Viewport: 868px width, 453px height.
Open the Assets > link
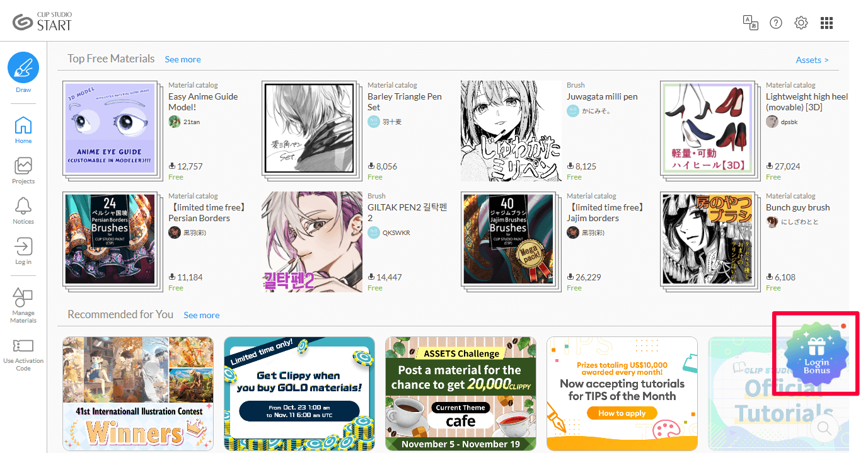tap(812, 60)
